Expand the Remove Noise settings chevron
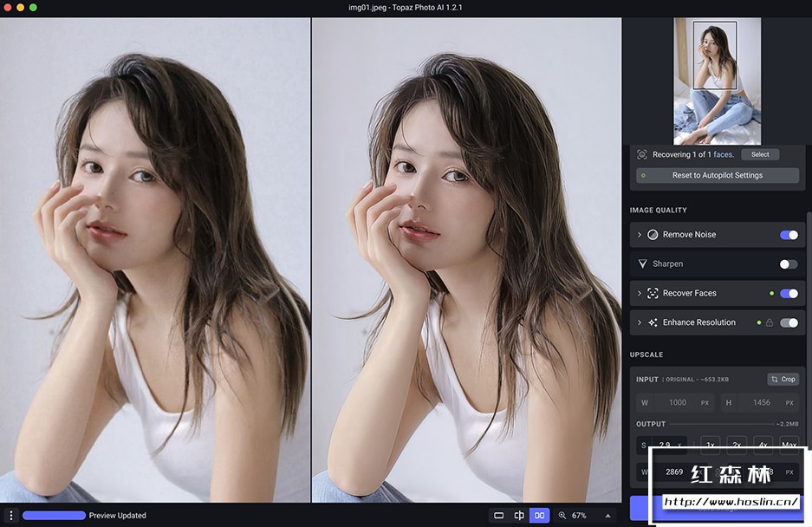Screen dimensions: 812x527 [639, 235]
